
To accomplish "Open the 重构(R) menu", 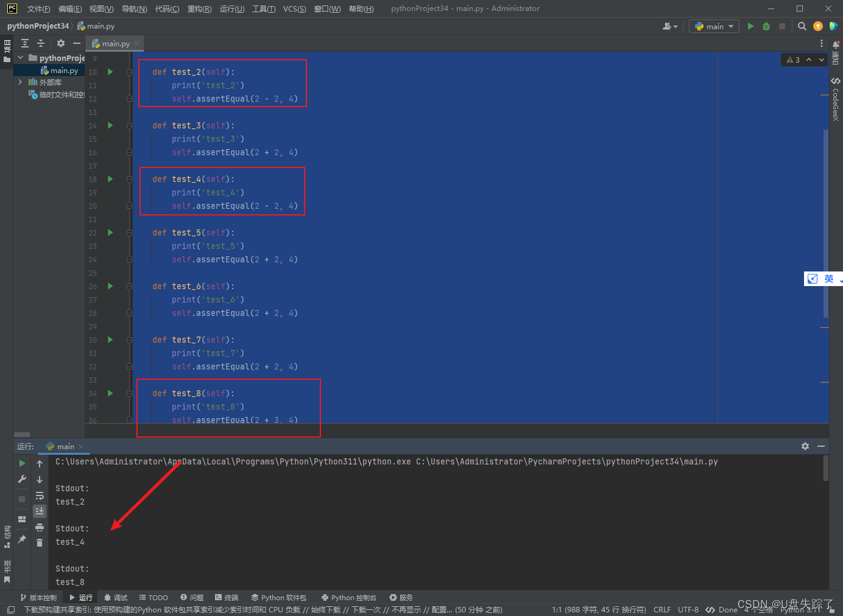I will (199, 9).
